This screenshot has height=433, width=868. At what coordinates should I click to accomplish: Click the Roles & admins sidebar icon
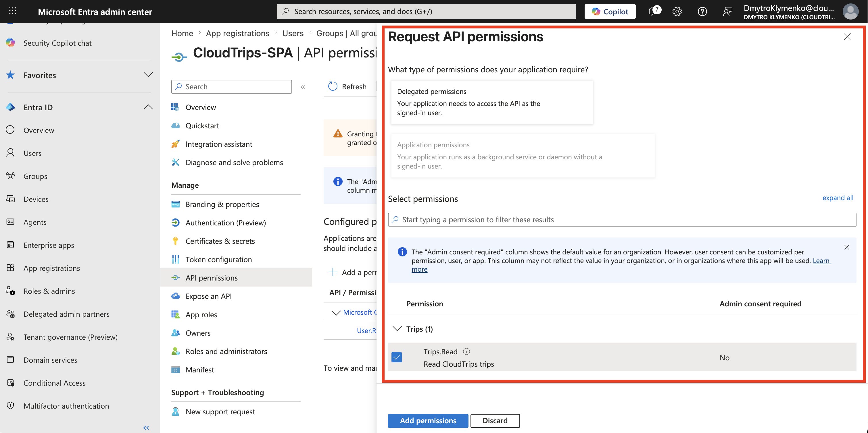pos(10,291)
